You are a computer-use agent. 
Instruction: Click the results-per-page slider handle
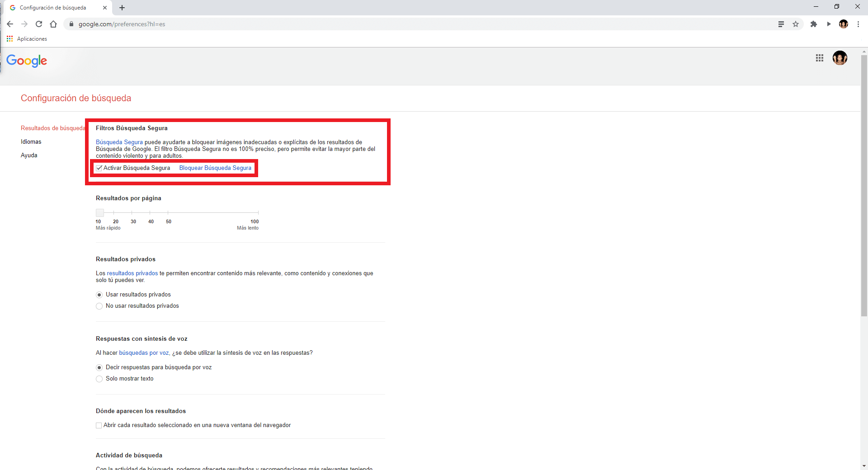point(100,212)
